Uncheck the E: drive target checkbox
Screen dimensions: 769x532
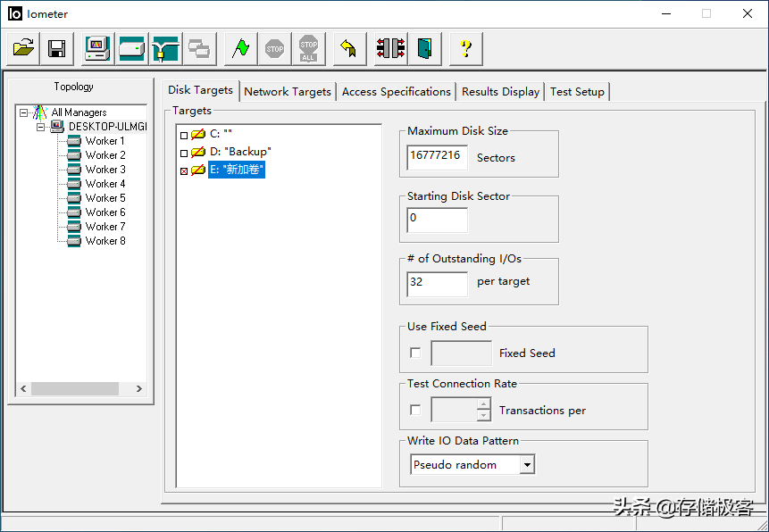click(184, 170)
